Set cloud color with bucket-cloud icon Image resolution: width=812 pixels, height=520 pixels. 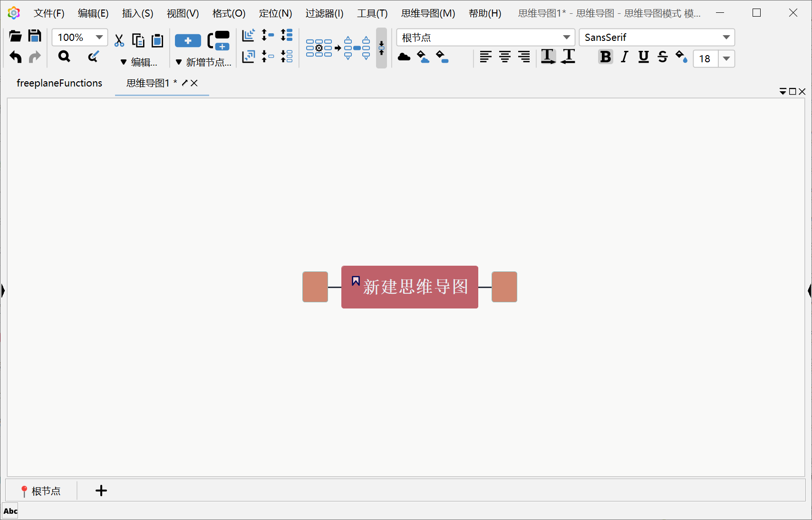423,58
